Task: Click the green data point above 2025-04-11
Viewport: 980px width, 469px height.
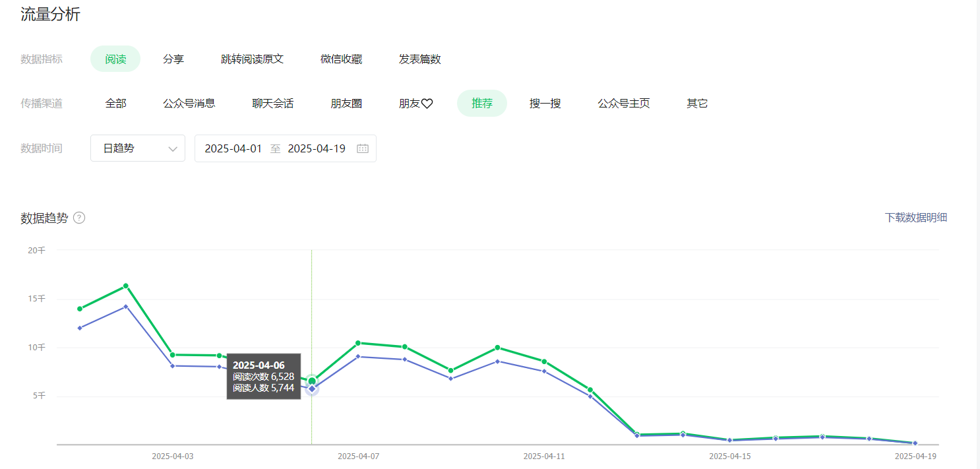Action: pyautogui.click(x=544, y=361)
